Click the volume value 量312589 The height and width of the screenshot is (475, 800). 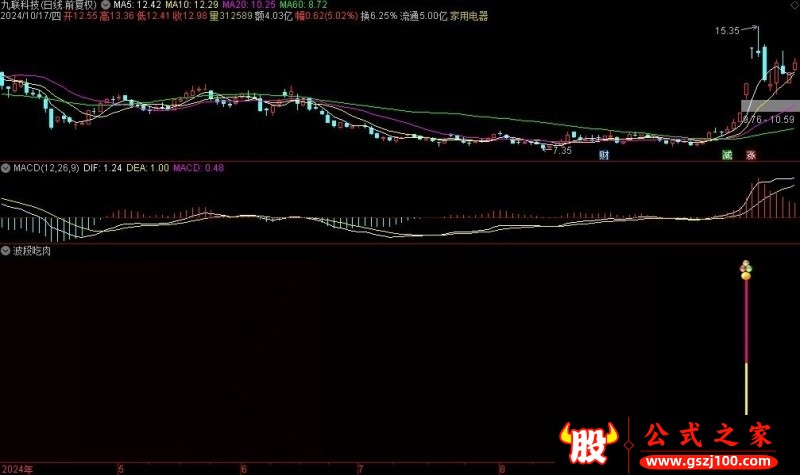click(x=231, y=16)
